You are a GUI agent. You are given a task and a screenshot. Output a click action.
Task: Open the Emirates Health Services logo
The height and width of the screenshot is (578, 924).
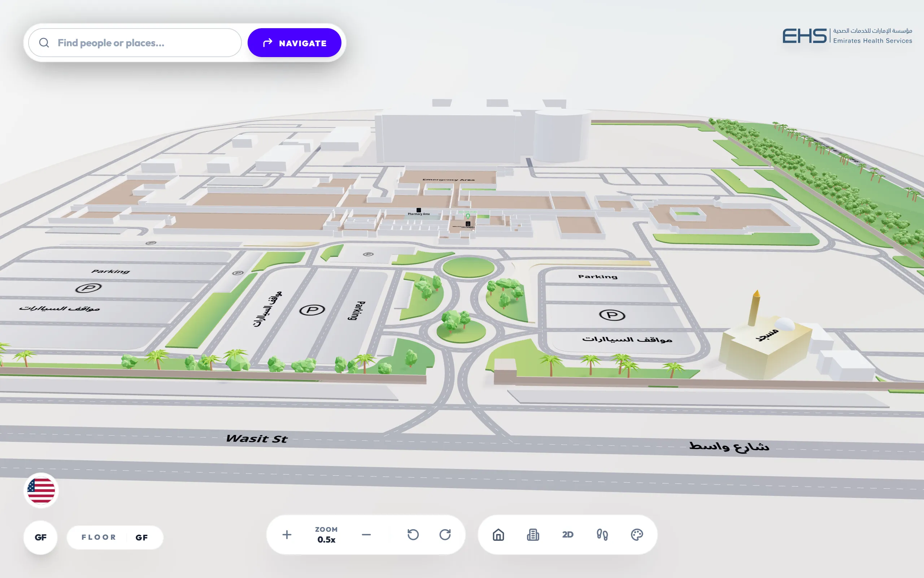click(847, 36)
